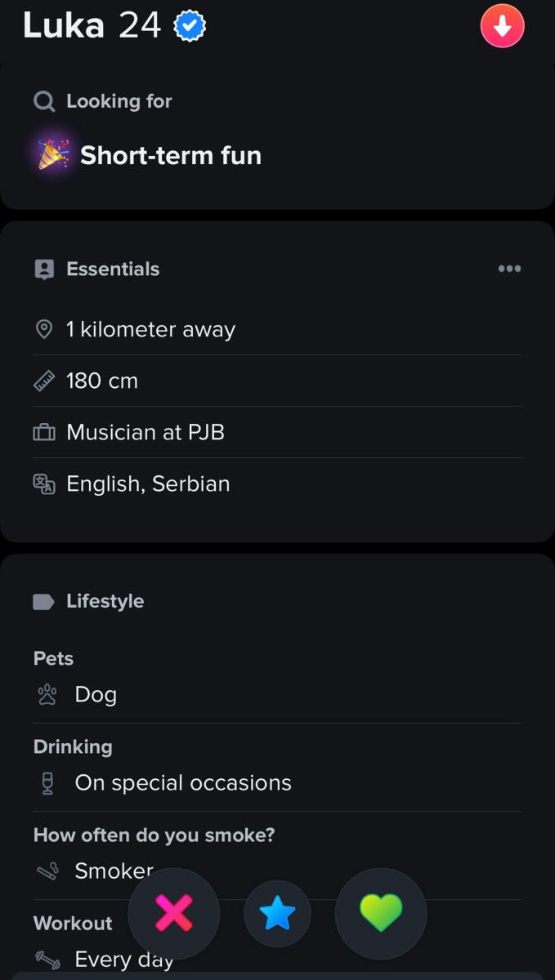Tap the Lifestyle section header
Image resolution: width=555 pixels, height=980 pixels.
tap(105, 601)
